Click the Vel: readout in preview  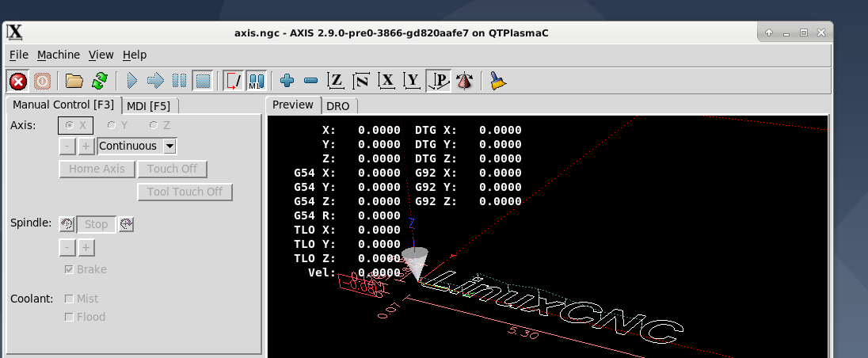click(354, 272)
